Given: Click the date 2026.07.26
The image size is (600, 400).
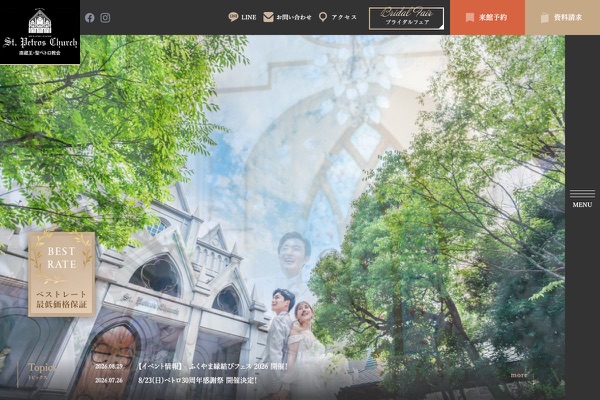Looking at the screenshot, I should [109, 381].
